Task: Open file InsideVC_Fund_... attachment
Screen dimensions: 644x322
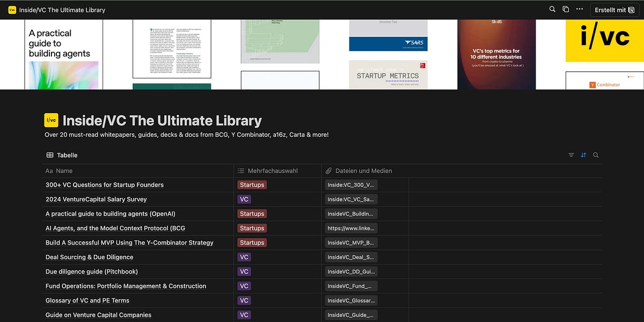Action: 351,286
